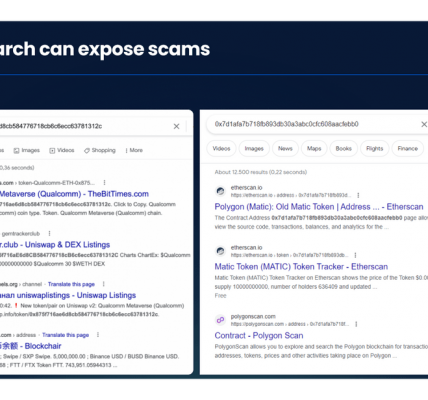Select the Maps filter chip
The image size is (428, 400).
(x=314, y=149)
